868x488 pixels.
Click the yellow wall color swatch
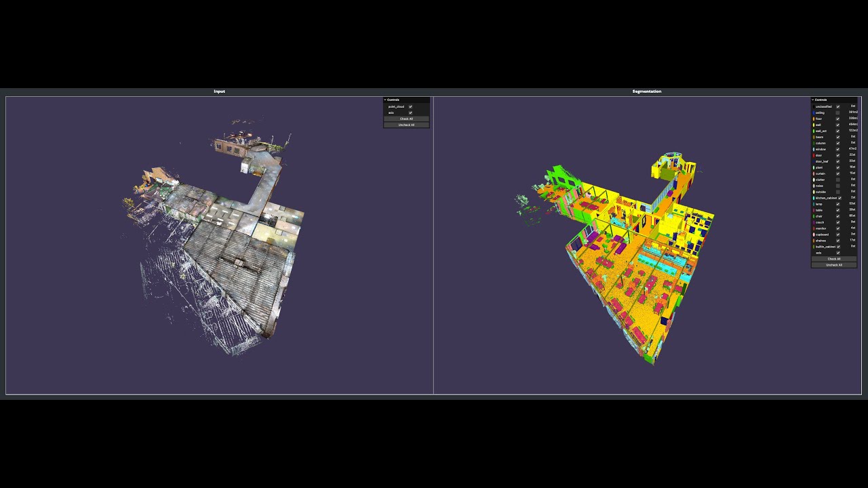(x=814, y=125)
